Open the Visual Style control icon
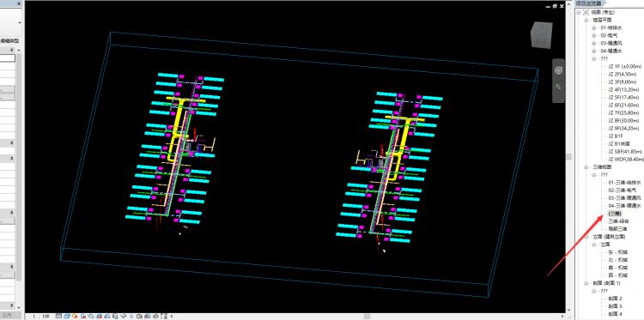 (67, 317)
